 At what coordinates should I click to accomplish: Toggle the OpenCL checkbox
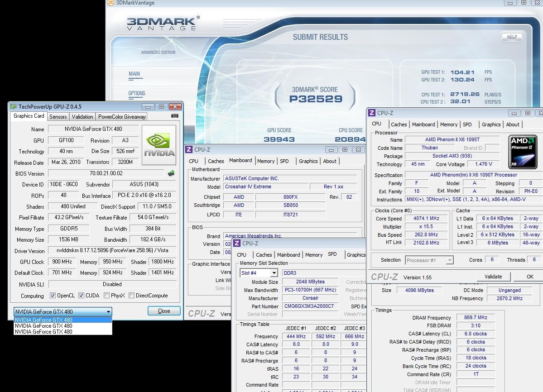coord(53,296)
